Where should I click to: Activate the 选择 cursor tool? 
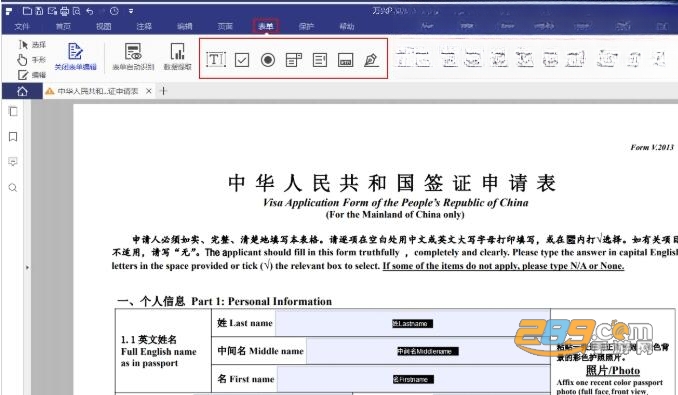(32, 45)
